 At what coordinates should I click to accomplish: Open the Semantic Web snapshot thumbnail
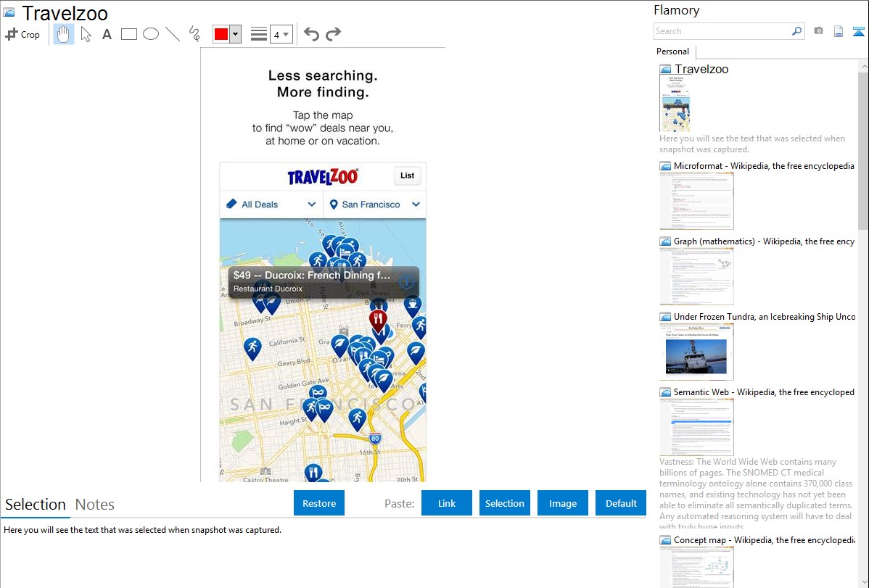coord(696,427)
